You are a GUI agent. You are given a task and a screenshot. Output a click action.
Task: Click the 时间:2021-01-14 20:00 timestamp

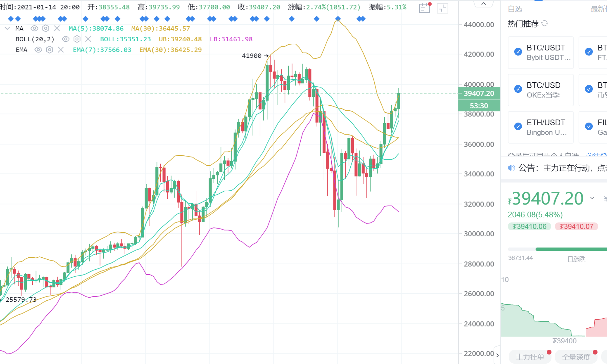(x=40, y=7)
